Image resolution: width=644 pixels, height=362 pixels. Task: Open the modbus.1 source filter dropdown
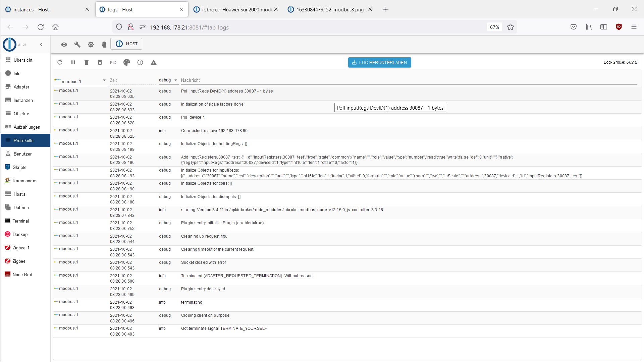click(80, 81)
